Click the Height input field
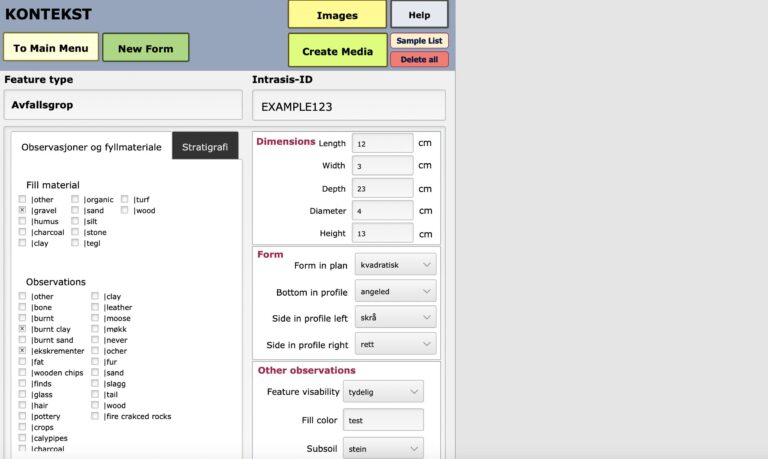 (x=383, y=233)
